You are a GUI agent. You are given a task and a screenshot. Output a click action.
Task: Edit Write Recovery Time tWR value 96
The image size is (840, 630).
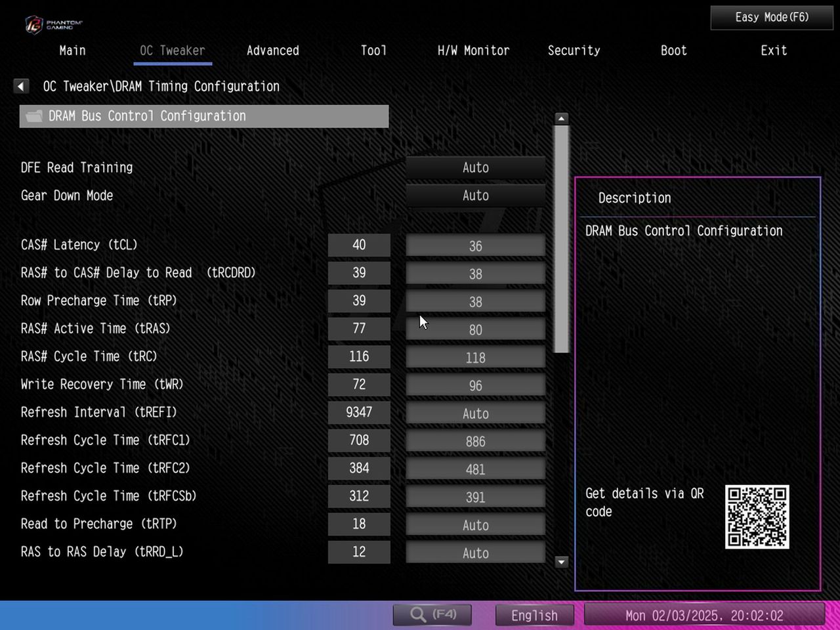pyautogui.click(x=476, y=385)
